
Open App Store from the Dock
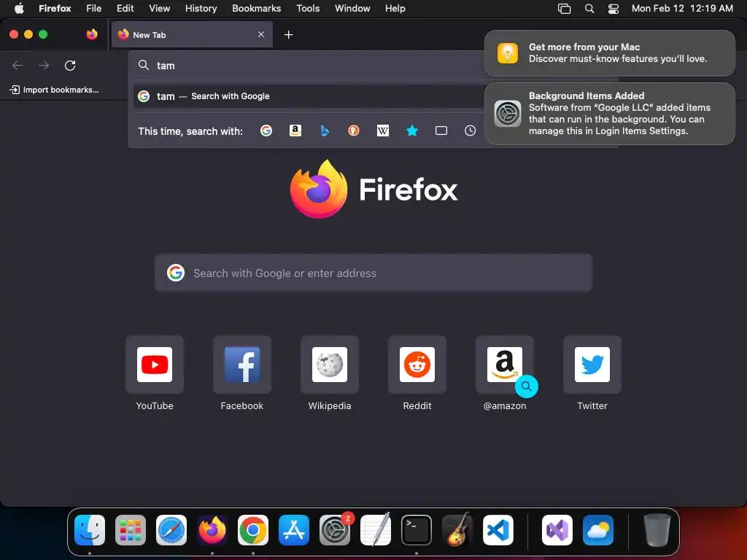294,530
